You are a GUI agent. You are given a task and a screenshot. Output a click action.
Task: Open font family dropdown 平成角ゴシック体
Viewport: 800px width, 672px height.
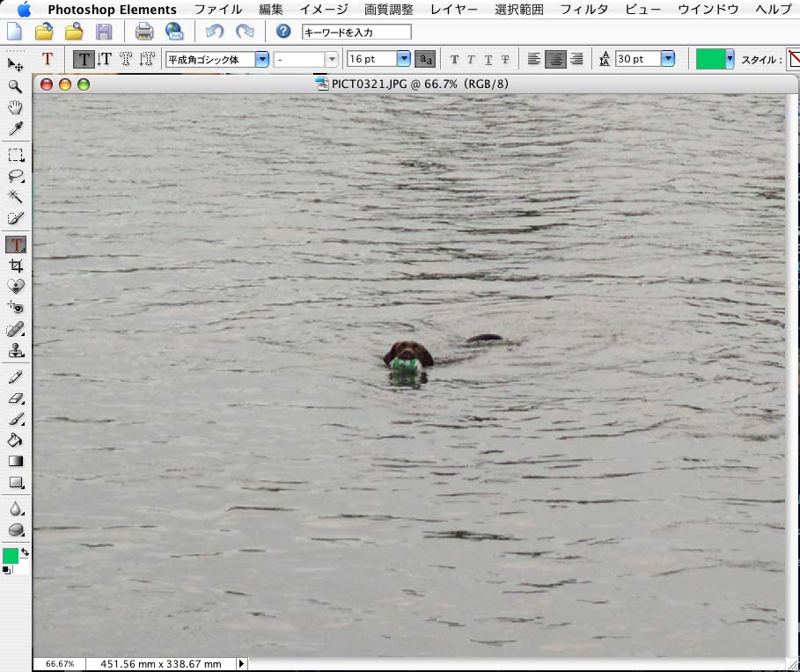(x=262, y=60)
